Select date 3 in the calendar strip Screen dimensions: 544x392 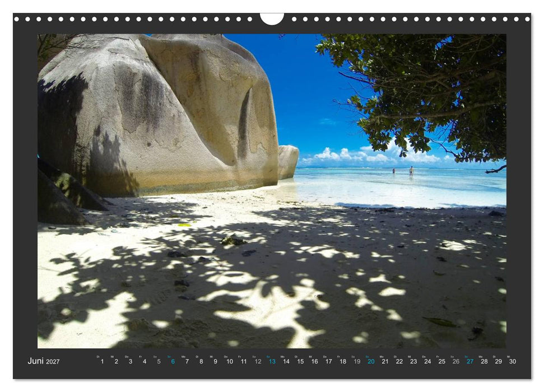131,361
